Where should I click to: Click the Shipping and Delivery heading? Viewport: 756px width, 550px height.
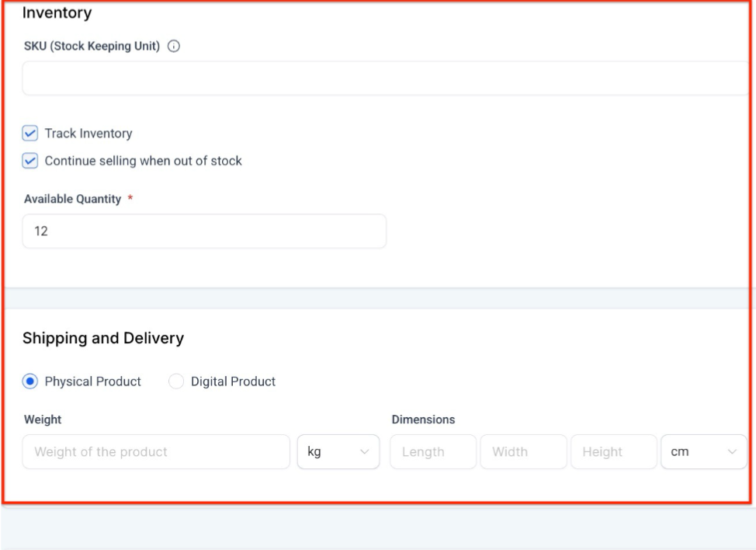click(x=103, y=339)
